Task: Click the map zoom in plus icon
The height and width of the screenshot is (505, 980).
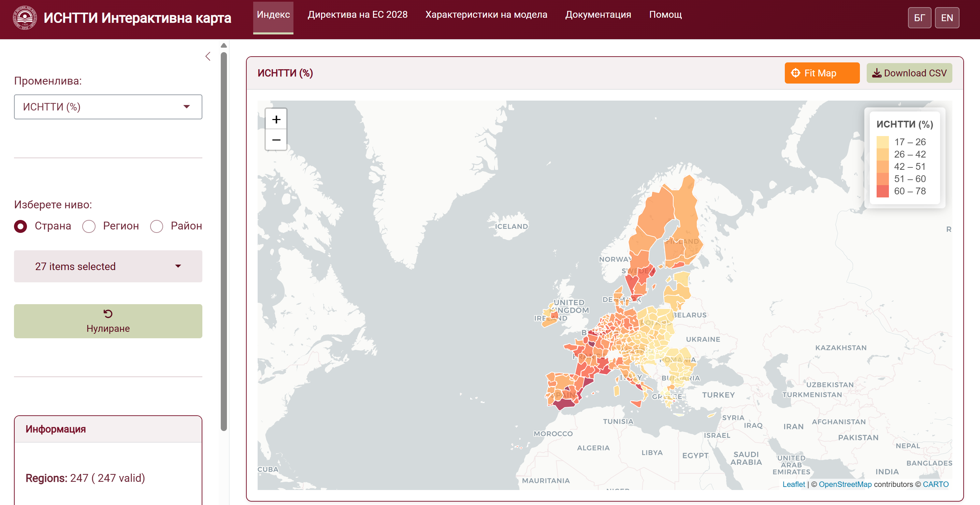Action: click(x=276, y=119)
